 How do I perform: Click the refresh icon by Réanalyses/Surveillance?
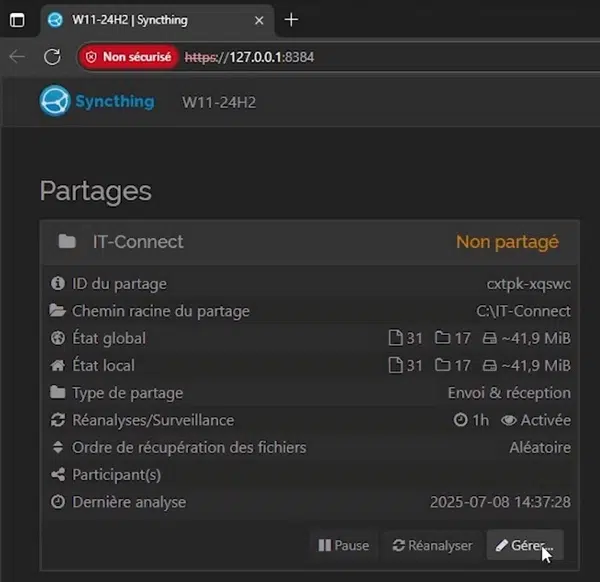pyautogui.click(x=58, y=420)
